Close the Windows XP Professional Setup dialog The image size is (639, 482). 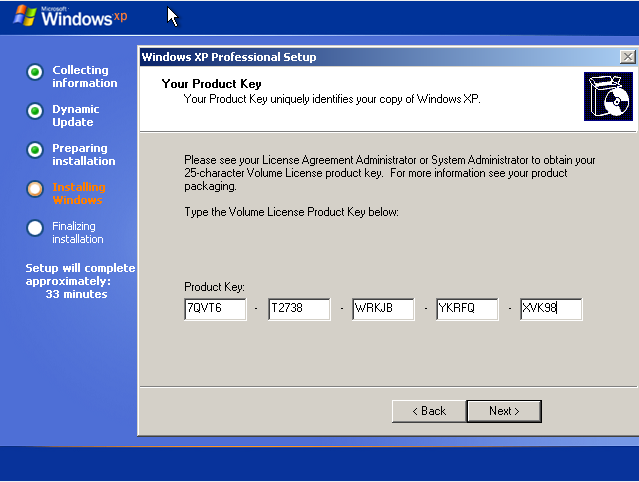pos(628,57)
